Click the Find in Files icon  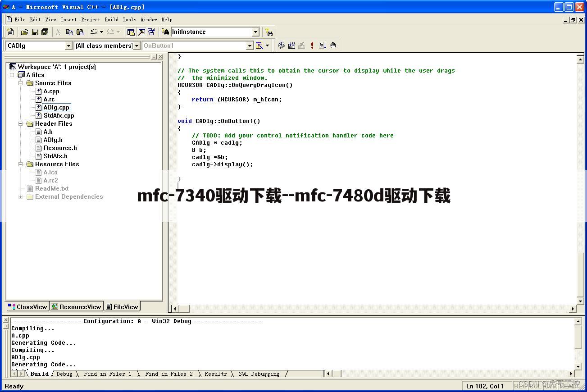coord(165,32)
